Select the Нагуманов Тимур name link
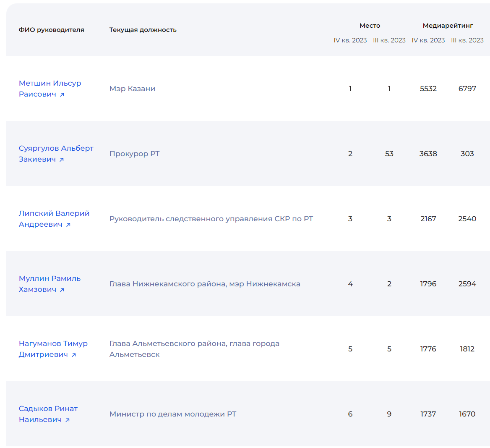 coord(53,343)
